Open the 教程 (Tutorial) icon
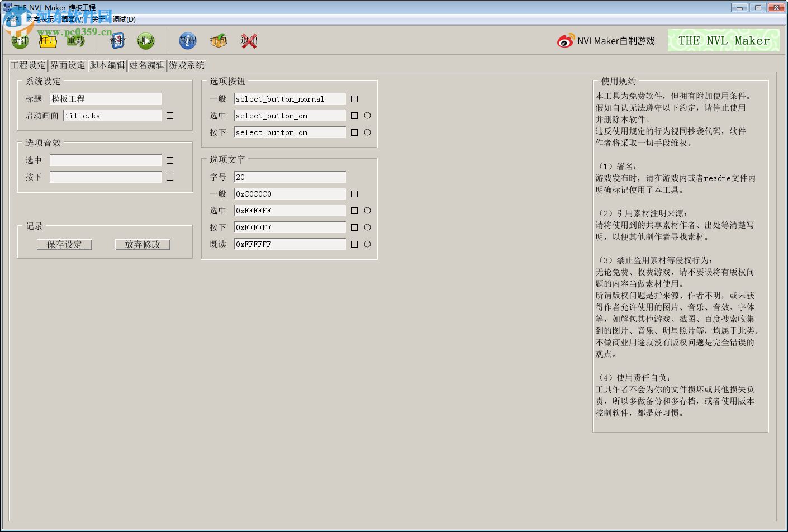This screenshot has width=788, height=532. [x=187, y=40]
